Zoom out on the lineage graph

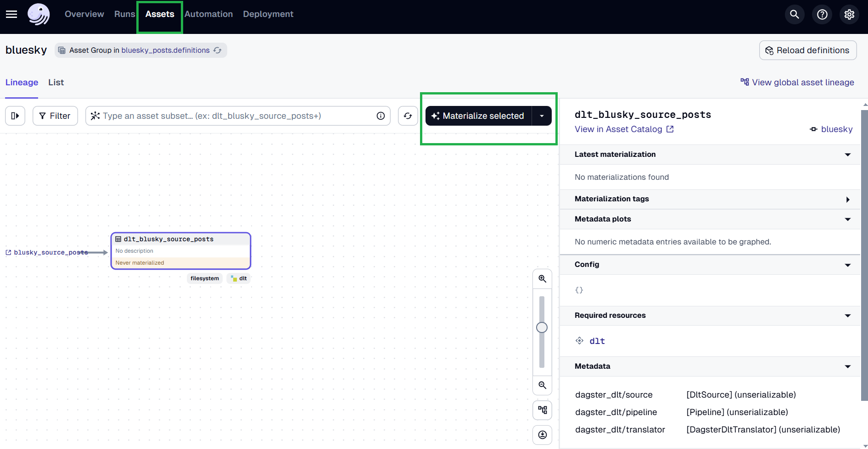pos(542,385)
